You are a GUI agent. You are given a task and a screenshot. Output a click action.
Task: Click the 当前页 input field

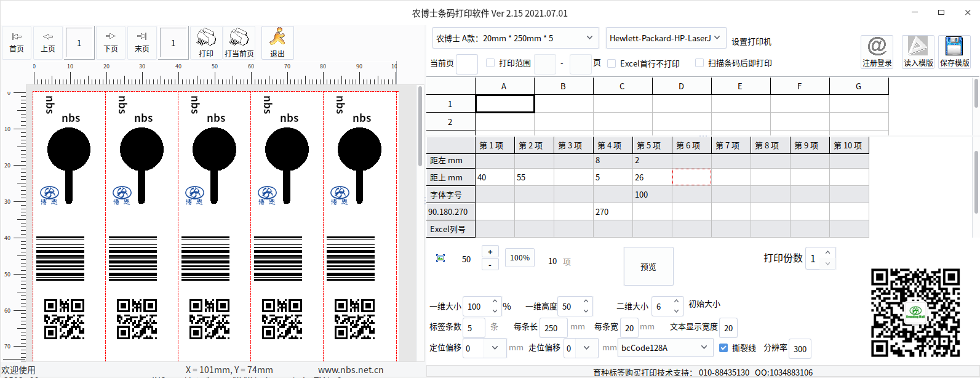coord(467,63)
